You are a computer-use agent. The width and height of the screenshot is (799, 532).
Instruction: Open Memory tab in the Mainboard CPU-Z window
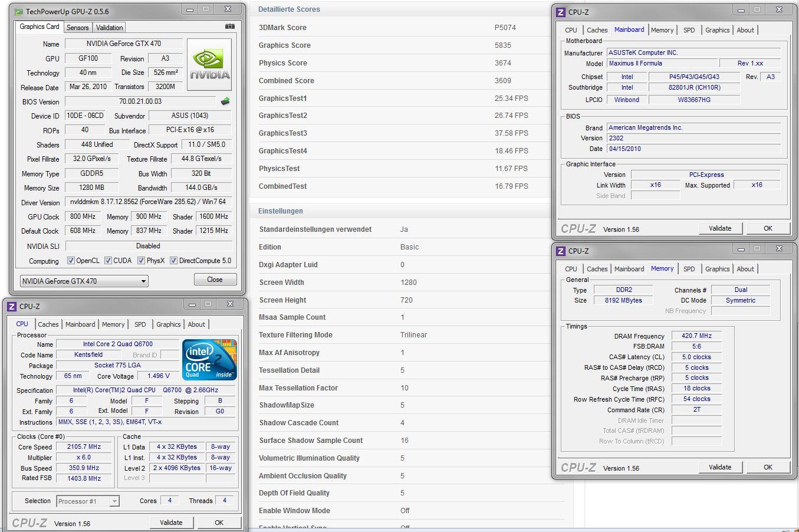pos(662,30)
